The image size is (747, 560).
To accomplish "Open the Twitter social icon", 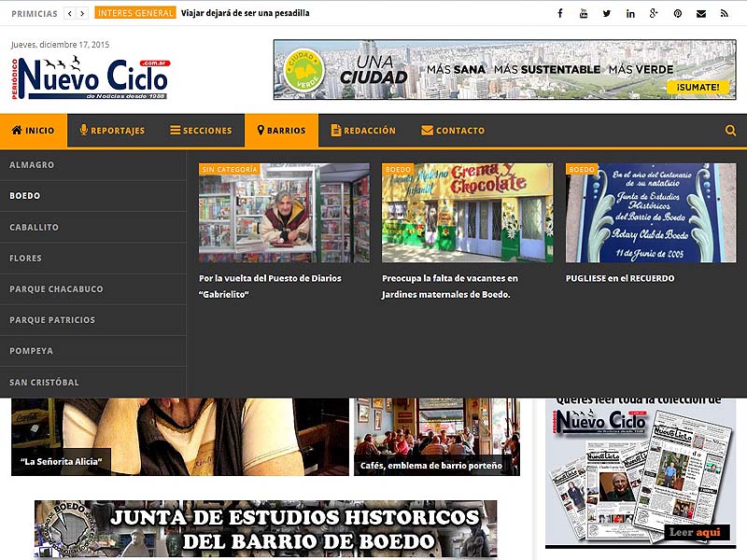I will coord(606,13).
